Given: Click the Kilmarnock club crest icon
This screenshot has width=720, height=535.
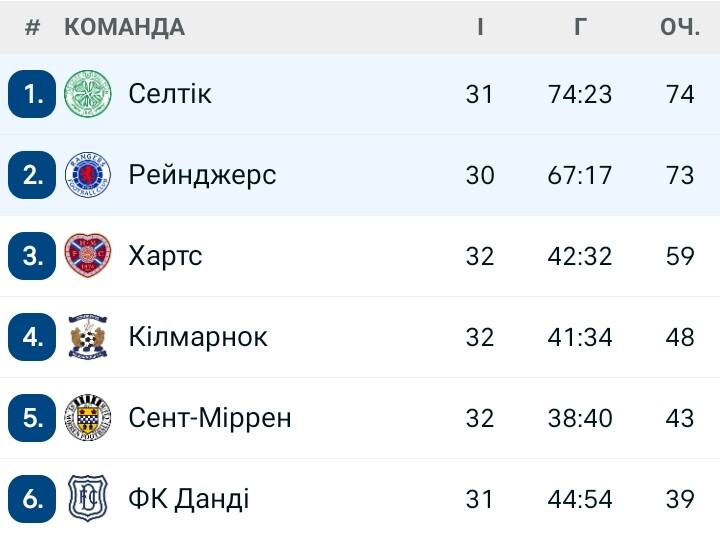Looking at the screenshot, I should 87,337.
